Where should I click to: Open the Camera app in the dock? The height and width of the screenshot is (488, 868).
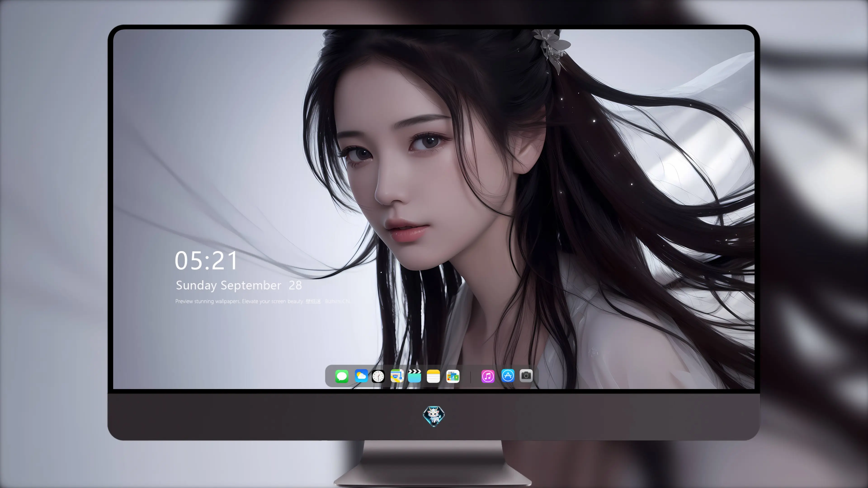[526, 375]
